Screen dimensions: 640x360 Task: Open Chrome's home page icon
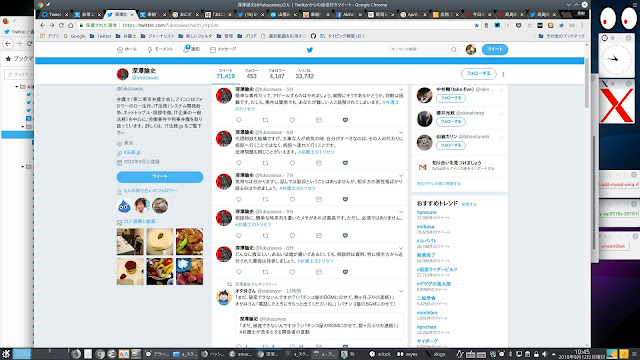pyautogui.click(x=70, y=25)
